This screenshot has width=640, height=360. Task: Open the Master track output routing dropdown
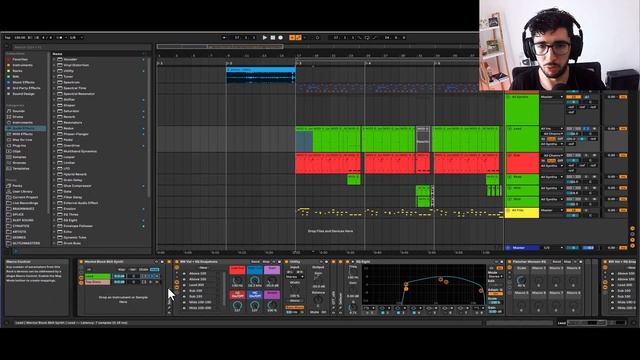553,248
